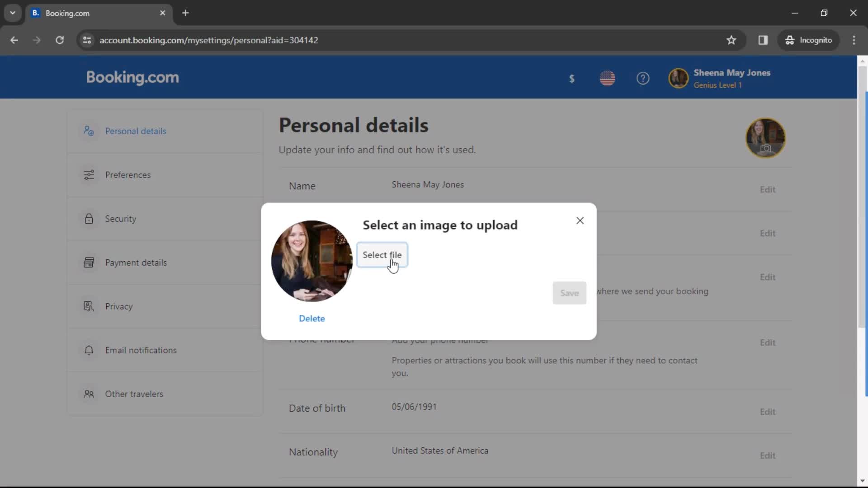The height and width of the screenshot is (488, 868).
Task: Click the greyed-out Save button
Action: pos(569,293)
